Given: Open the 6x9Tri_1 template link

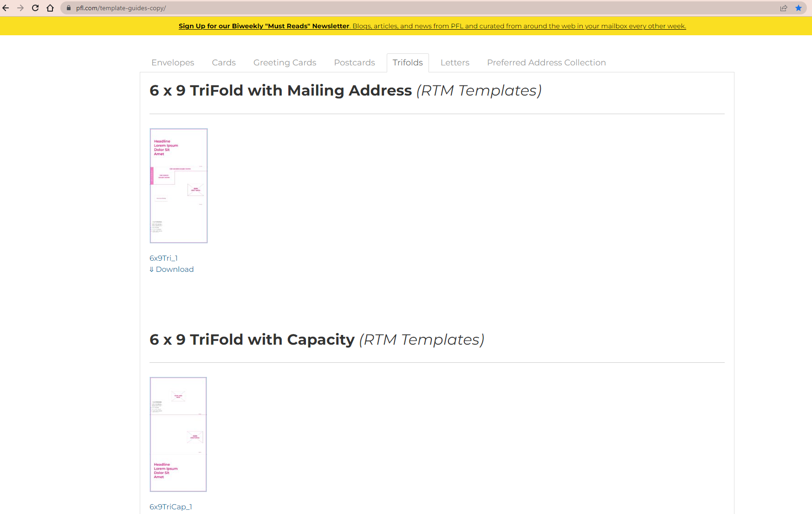Looking at the screenshot, I should coord(163,258).
